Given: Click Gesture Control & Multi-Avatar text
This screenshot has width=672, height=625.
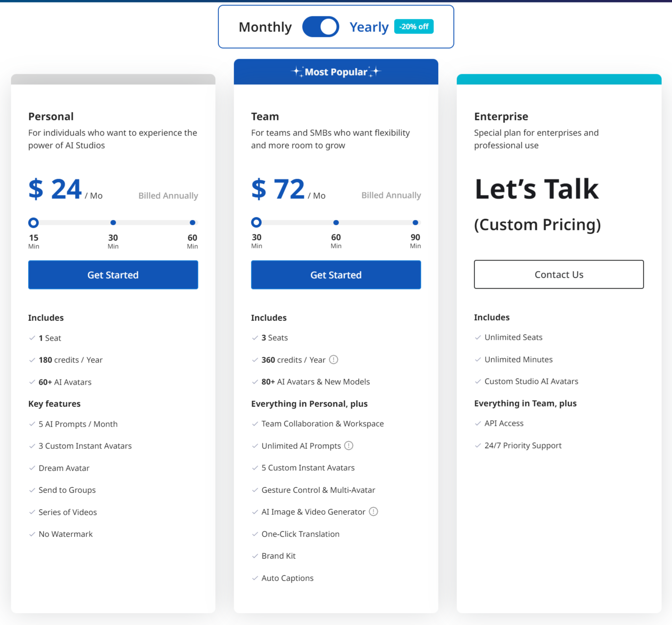Looking at the screenshot, I should click(318, 490).
